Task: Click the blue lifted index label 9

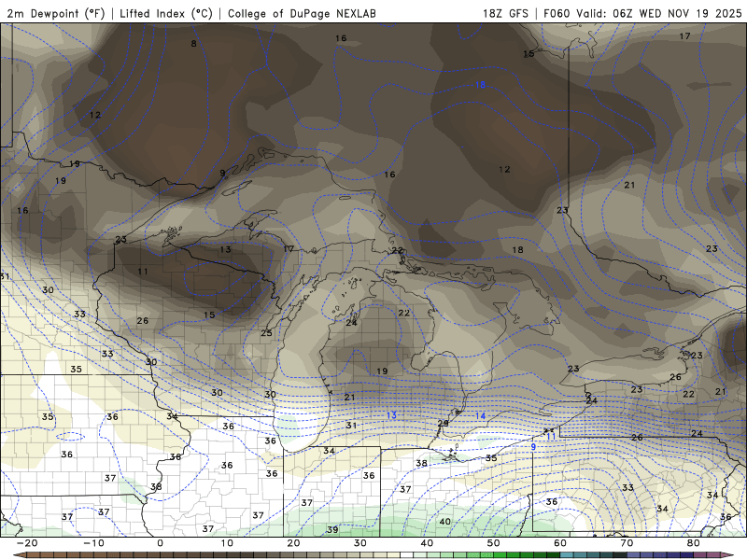Action: pos(533,447)
